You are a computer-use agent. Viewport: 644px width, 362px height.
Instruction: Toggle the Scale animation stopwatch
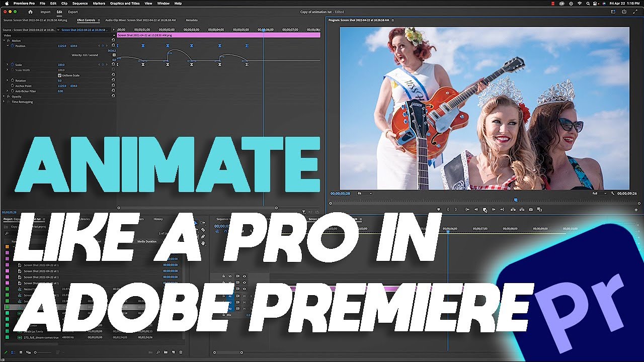(12, 65)
